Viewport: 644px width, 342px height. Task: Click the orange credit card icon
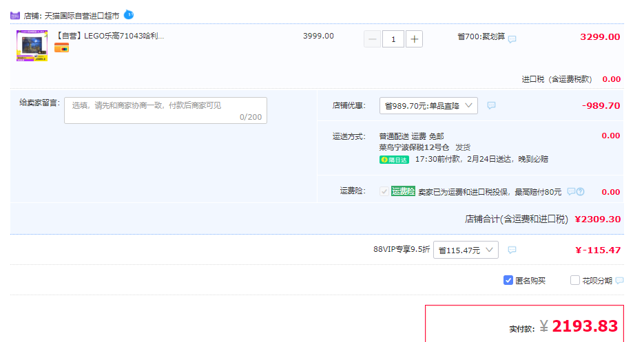(61, 47)
